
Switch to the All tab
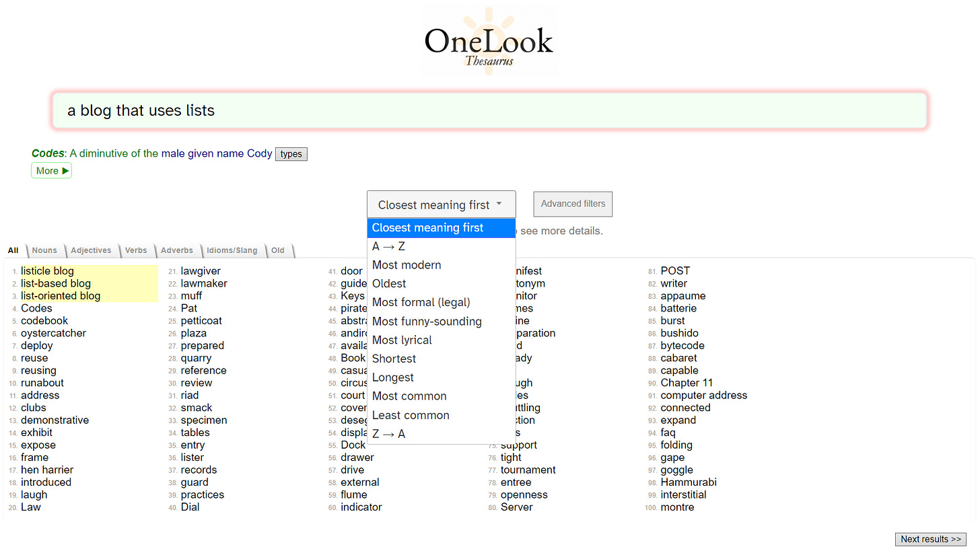click(x=13, y=250)
